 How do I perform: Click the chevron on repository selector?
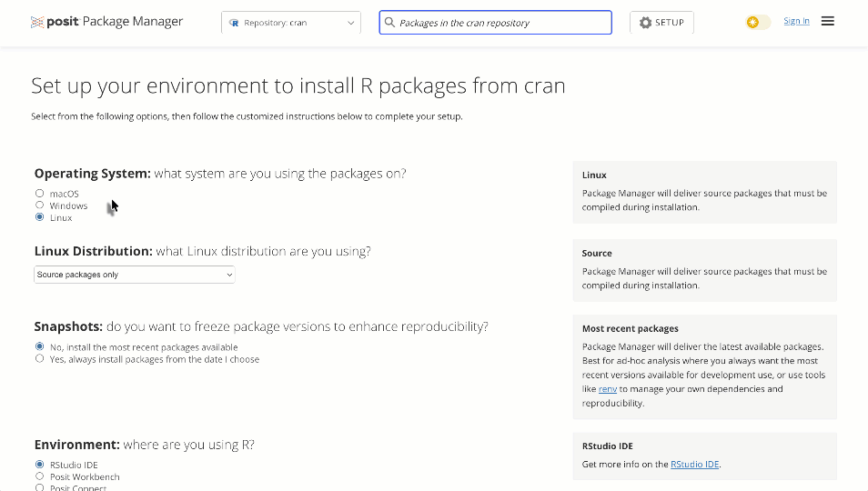click(351, 23)
